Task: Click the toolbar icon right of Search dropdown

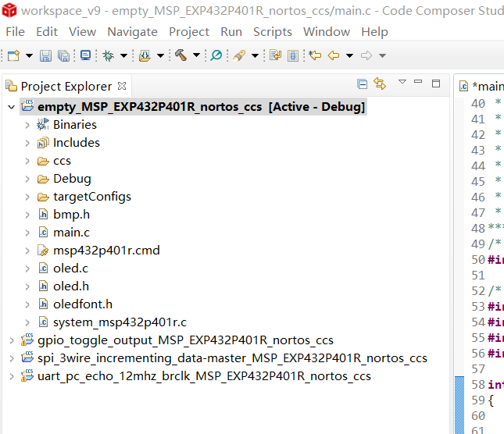Action: coord(276,55)
